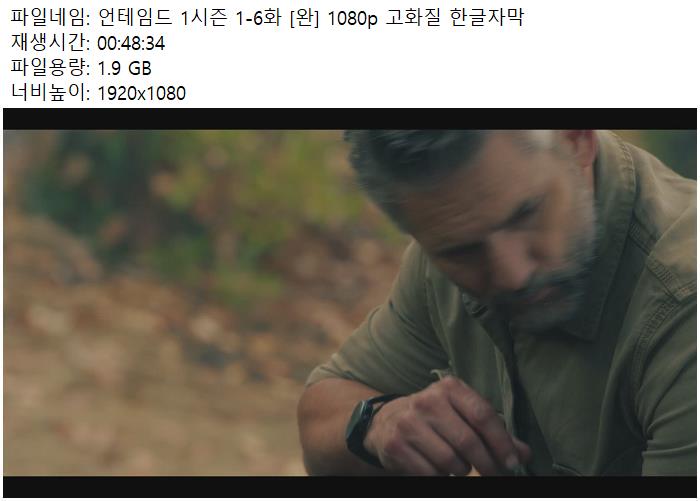Open the video preview thumbnail
The height and width of the screenshot is (501, 700).
pos(350,303)
